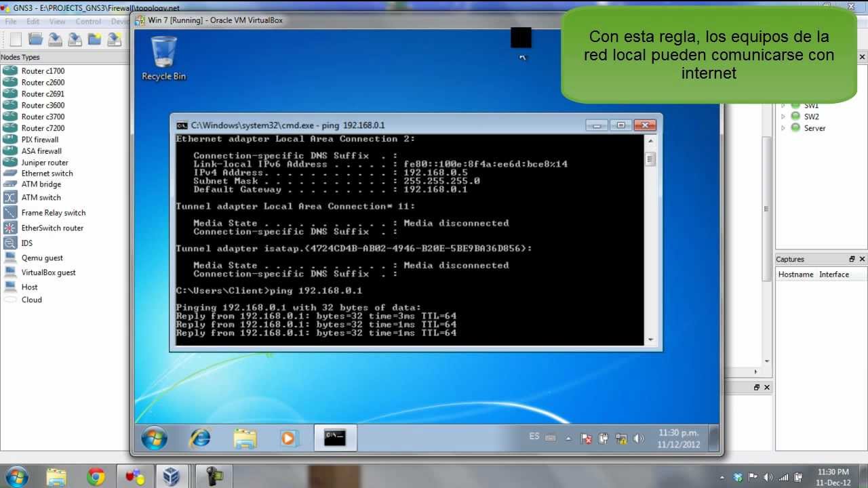Select ATM switch node type
Screen dimensions: 868x488
point(41,197)
